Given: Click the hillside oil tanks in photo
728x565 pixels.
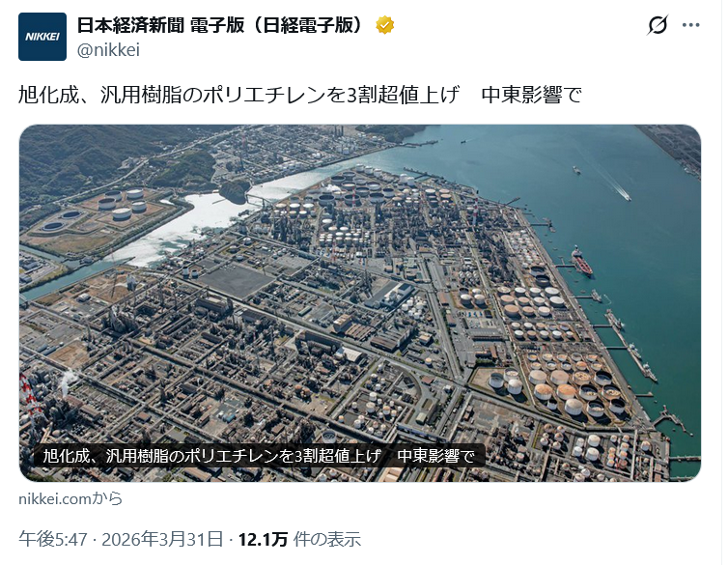Looking at the screenshot, I should [123, 204].
